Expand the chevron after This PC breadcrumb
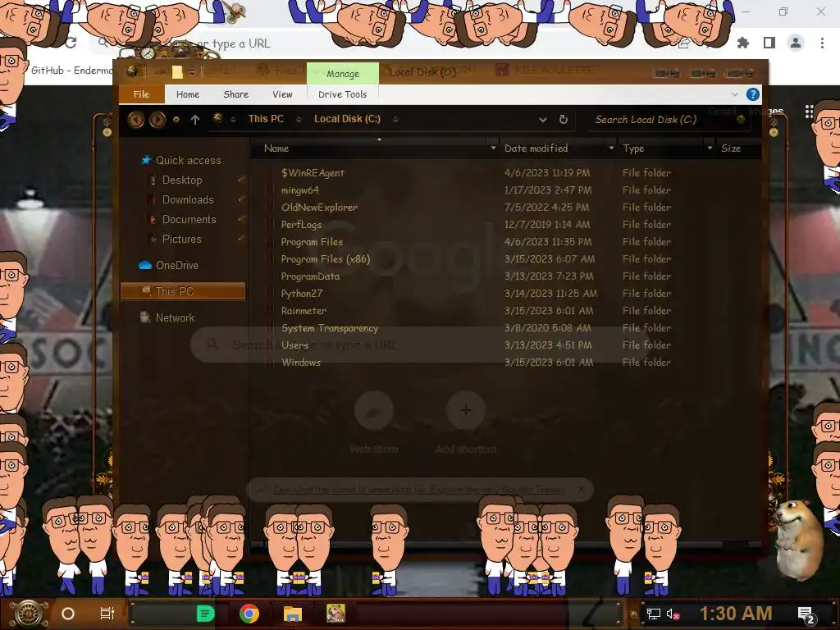 click(299, 120)
